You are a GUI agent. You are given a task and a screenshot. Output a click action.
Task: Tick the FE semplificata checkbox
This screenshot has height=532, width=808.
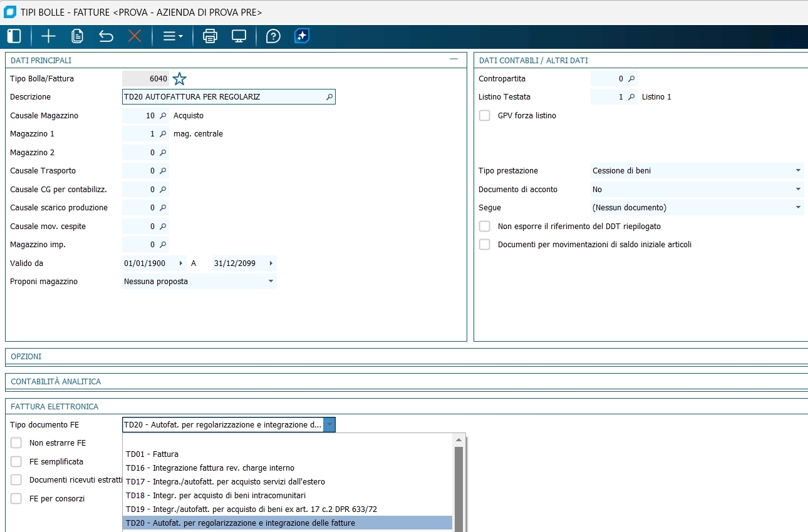(x=16, y=462)
